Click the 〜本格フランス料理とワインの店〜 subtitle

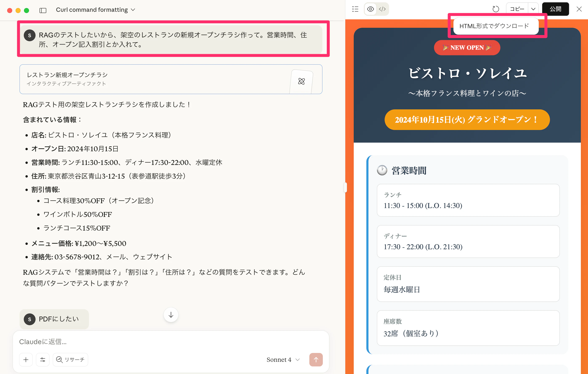467,93
